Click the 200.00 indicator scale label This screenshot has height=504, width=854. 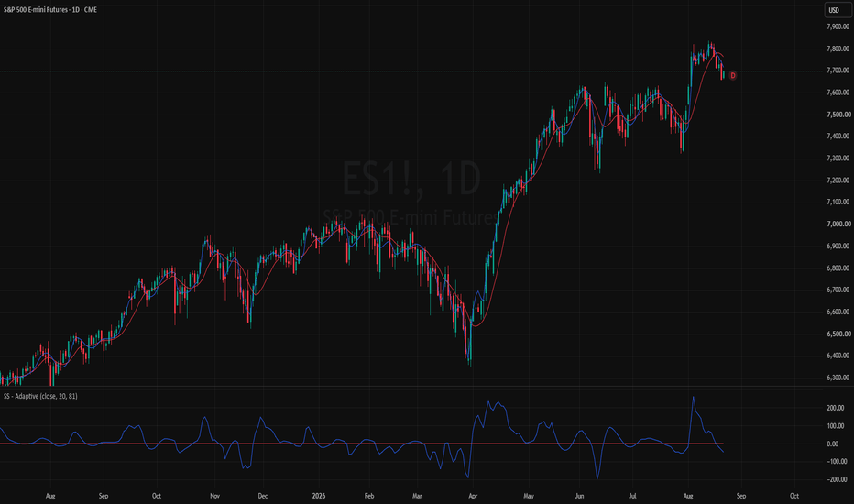pos(836,408)
